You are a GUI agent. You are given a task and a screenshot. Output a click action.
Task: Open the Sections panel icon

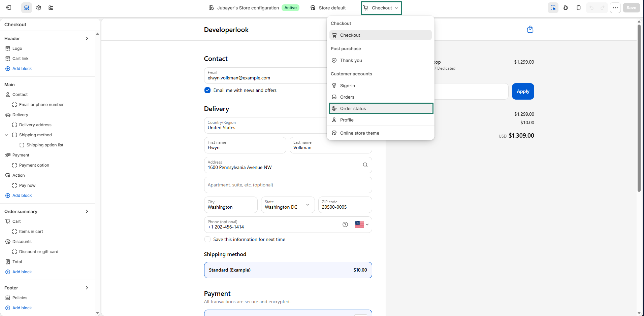(27, 8)
